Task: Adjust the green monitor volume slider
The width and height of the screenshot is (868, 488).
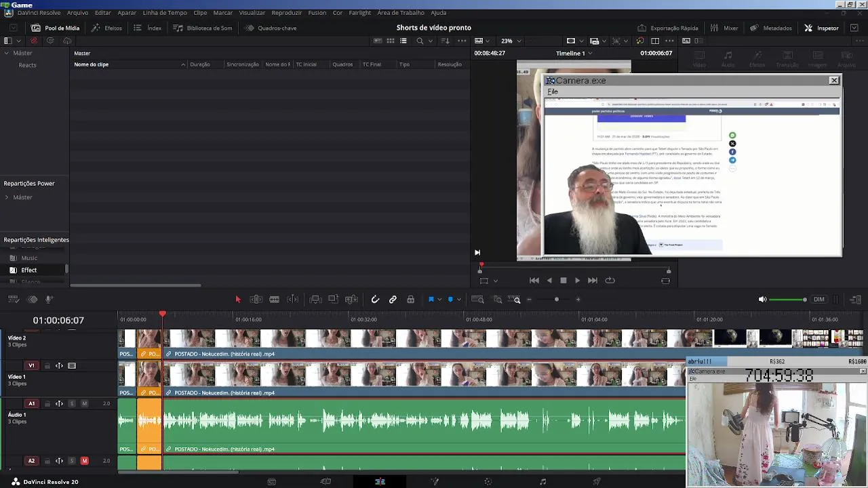Action: pyautogui.click(x=787, y=300)
